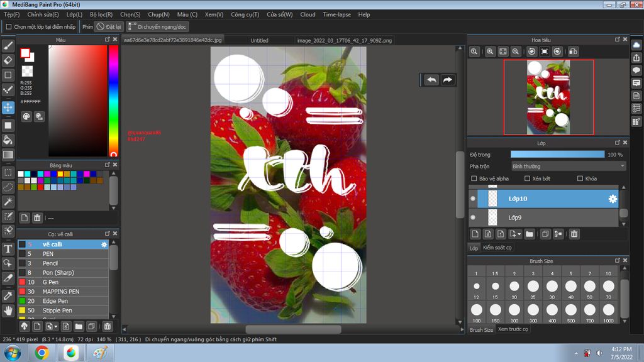Zoom in using the Navigator magnifier plus
Viewport: 644px width, 362px height.
[490, 52]
